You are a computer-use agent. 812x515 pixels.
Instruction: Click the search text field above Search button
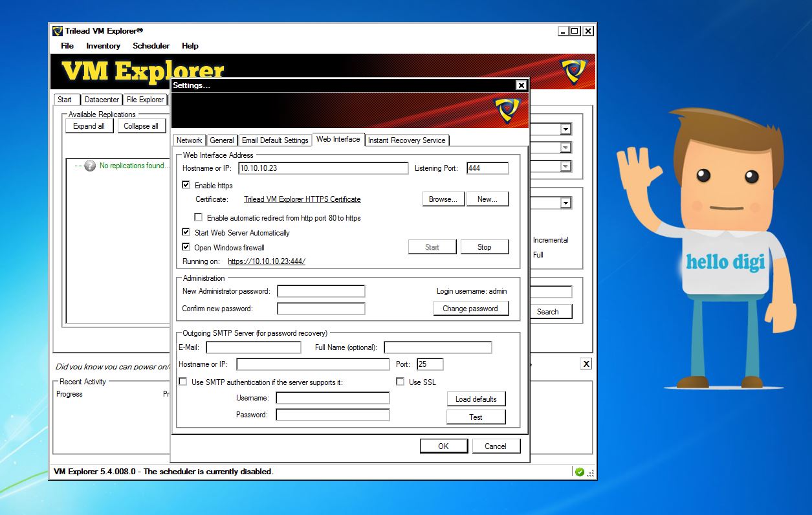(x=551, y=292)
